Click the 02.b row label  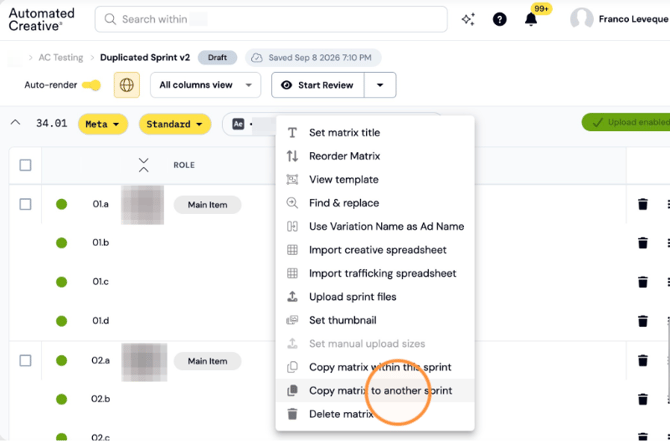tap(100, 399)
